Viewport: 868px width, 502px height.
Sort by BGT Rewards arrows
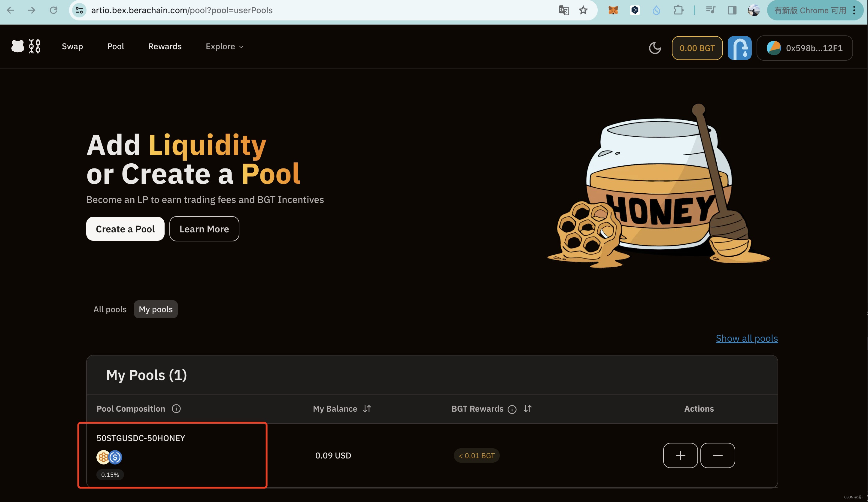(x=528, y=409)
